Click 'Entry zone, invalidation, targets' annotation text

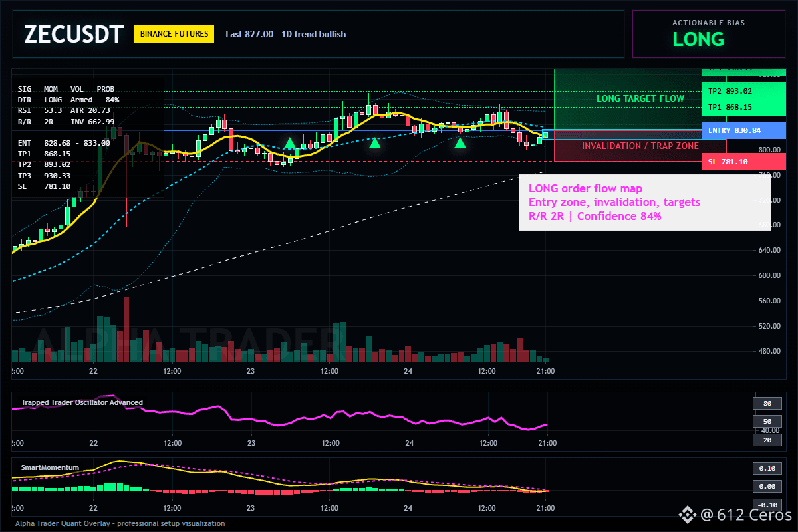point(614,202)
